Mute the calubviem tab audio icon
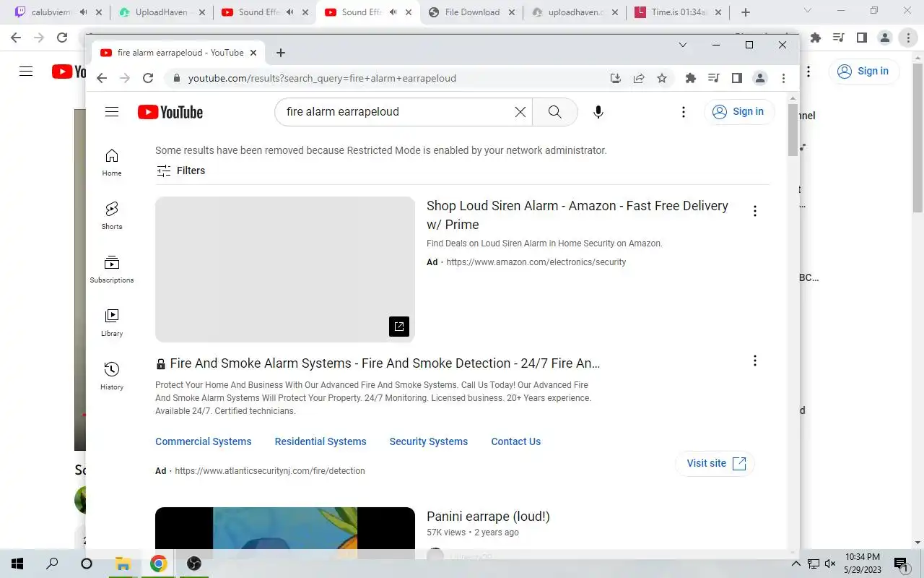The image size is (924, 578). pos(84,12)
